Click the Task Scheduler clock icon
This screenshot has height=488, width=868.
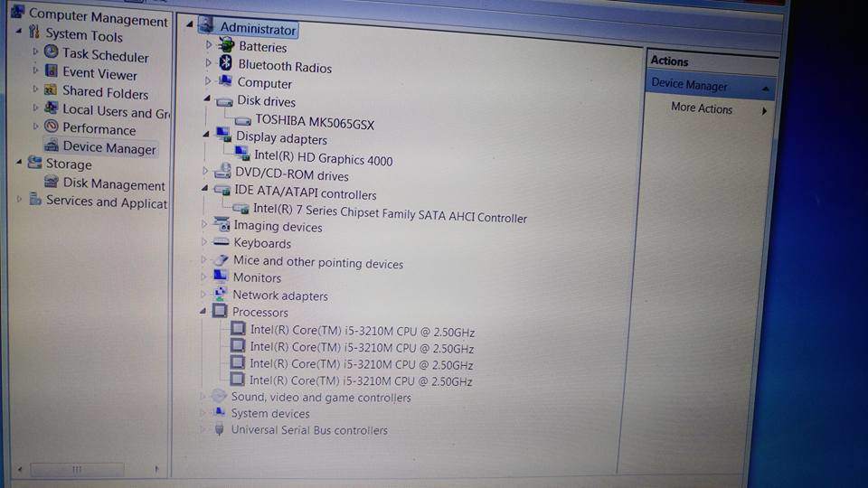[51, 52]
